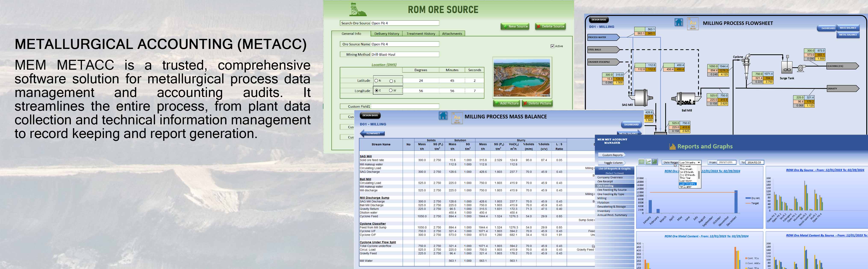
Task: Click the Delete Picture button
Action: [537, 103]
